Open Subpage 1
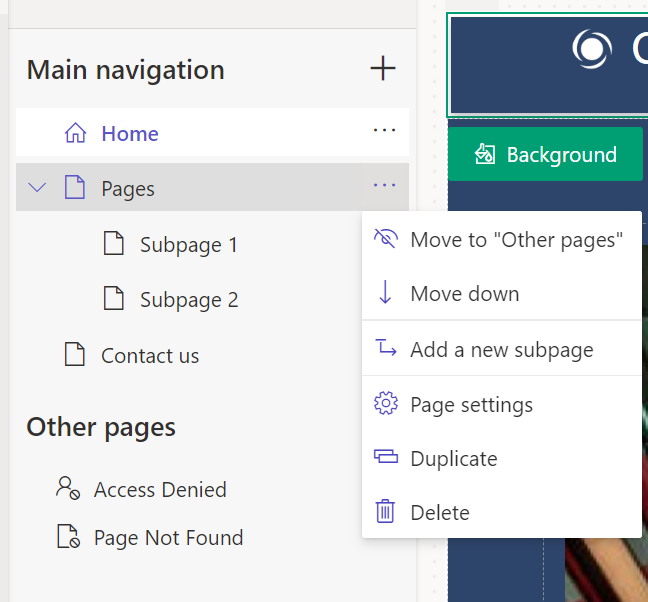The image size is (648, 602). pos(188,245)
